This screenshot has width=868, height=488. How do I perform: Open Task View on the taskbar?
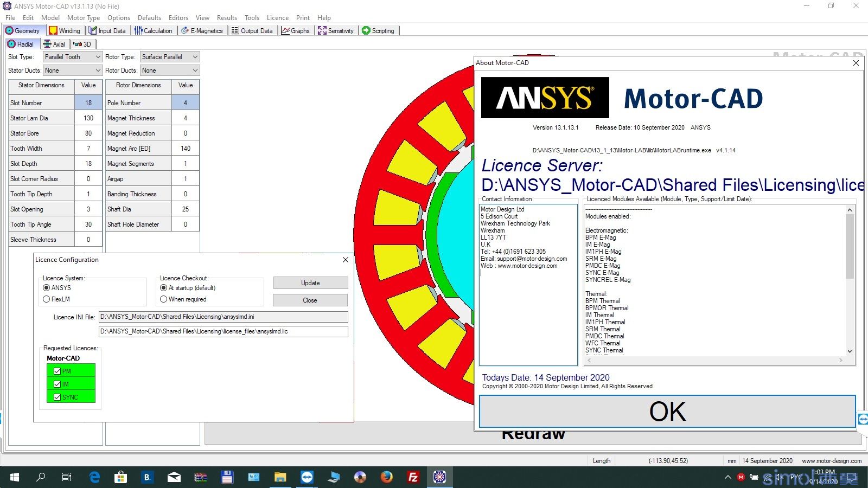[x=67, y=477]
